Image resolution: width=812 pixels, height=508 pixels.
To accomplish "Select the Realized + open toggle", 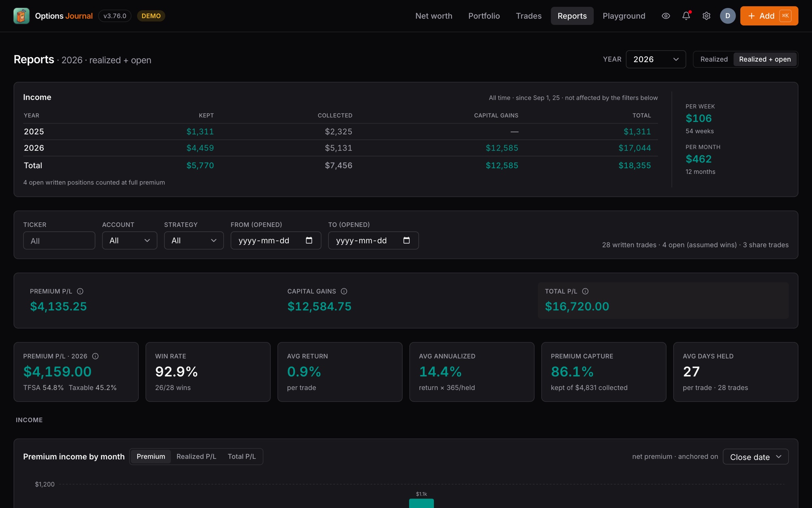I will (765, 59).
